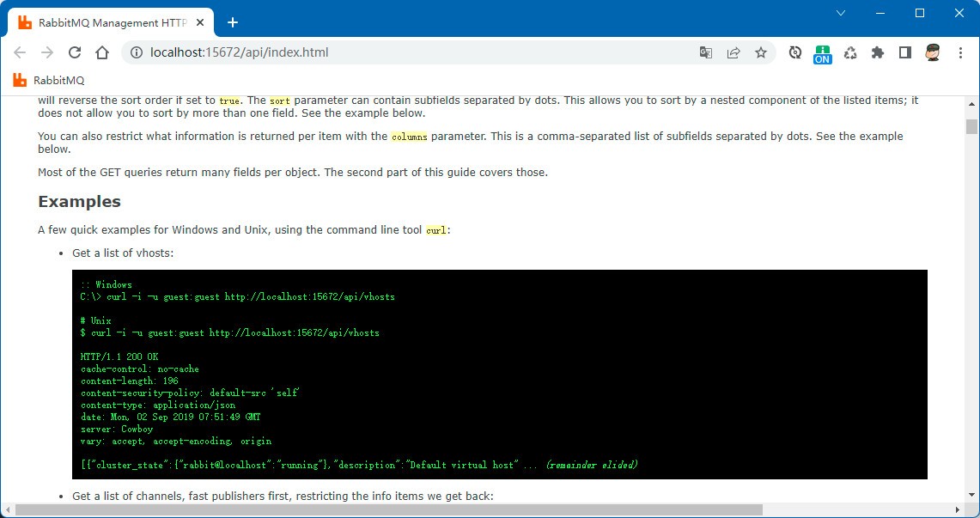Image resolution: width=980 pixels, height=518 pixels.
Task: Open a new browser tab
Action: coord(233,22)
